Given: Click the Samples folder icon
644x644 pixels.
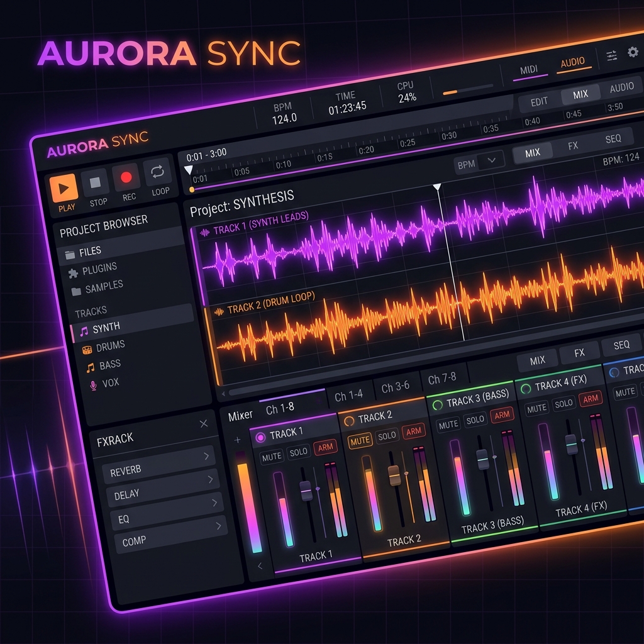Looking at the screenshot, I should coord(76,291).
